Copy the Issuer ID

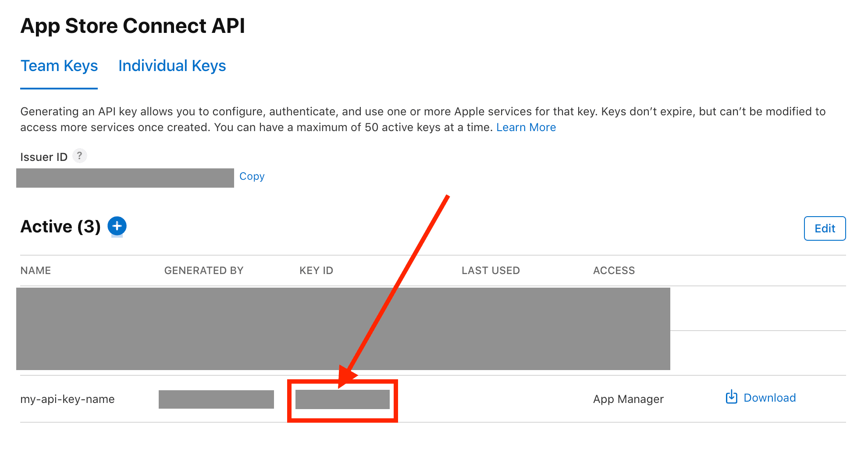click(252, 176)
